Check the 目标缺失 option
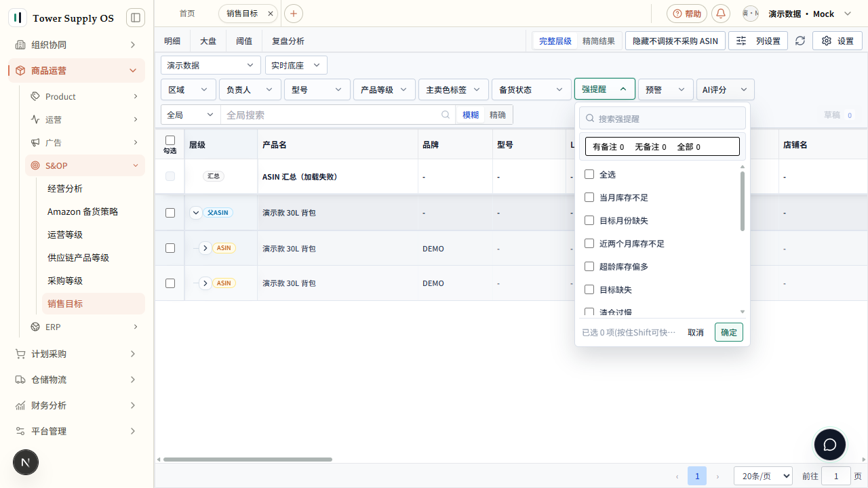The width and height of the screenshot is (868, 488). 589,289
